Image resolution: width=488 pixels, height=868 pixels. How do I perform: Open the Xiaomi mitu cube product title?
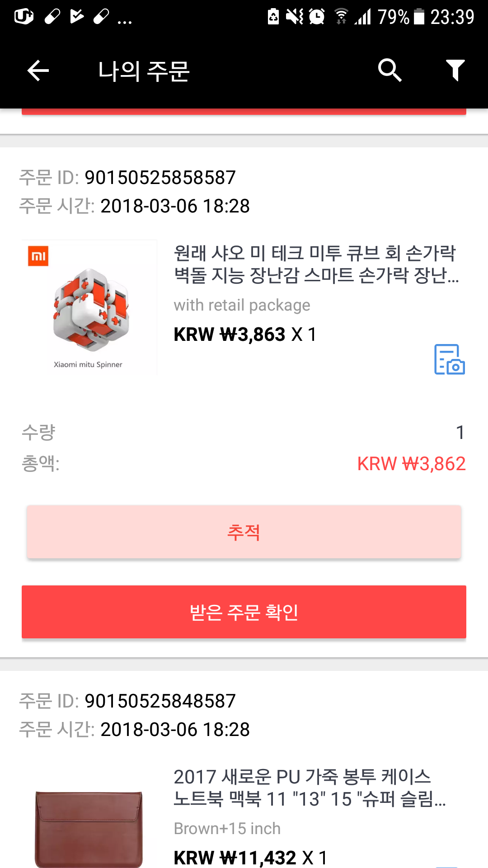tap(316, 264)
